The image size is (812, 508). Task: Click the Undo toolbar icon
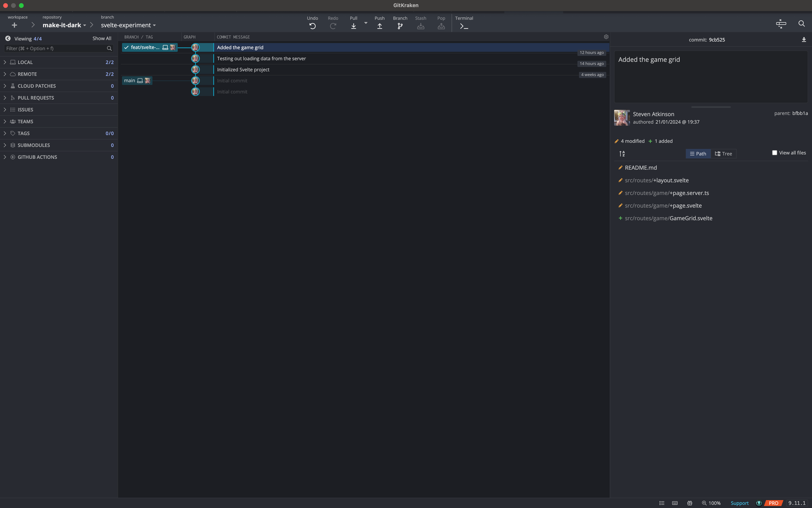click(312, 26)
